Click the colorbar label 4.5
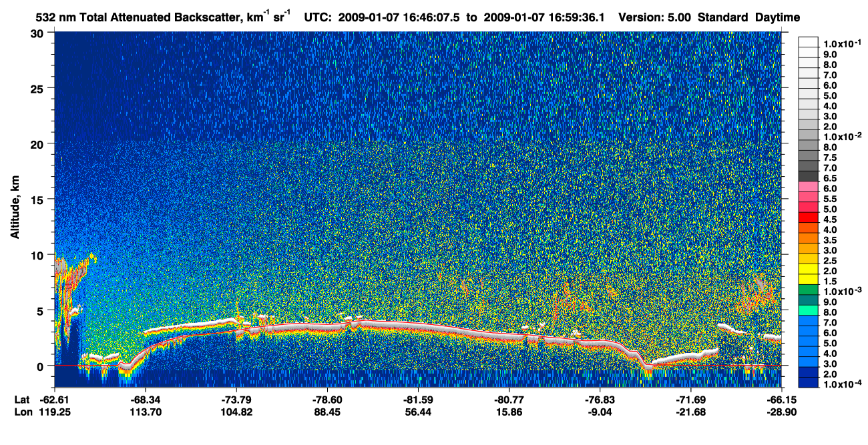The width and height of the screenshot is (868, 445). (x=831, y=219)
